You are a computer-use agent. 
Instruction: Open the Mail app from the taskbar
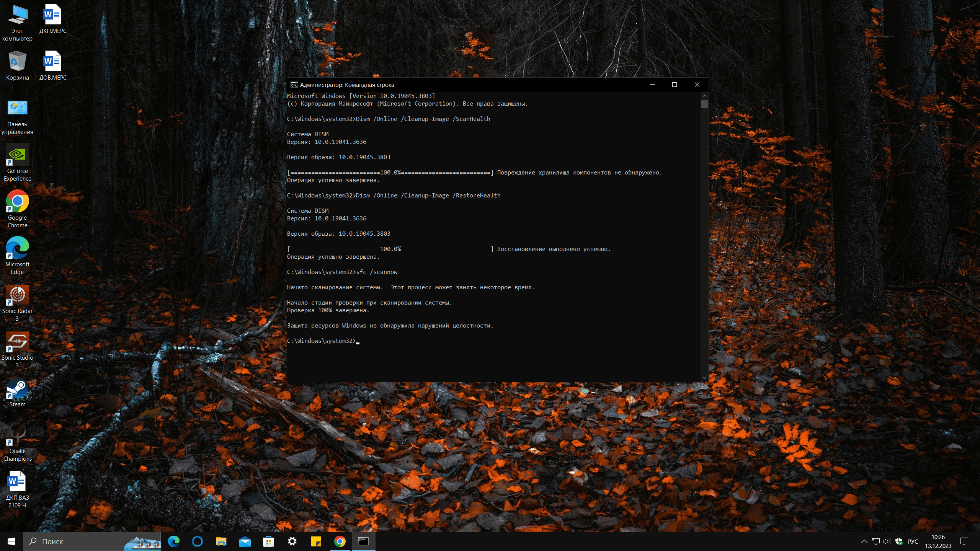(245, 541)
